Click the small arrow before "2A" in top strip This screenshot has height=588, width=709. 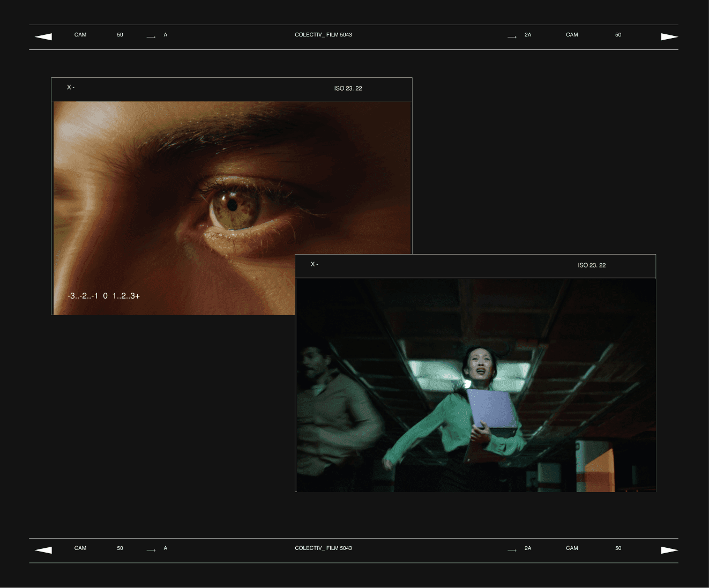pos(512,37)
